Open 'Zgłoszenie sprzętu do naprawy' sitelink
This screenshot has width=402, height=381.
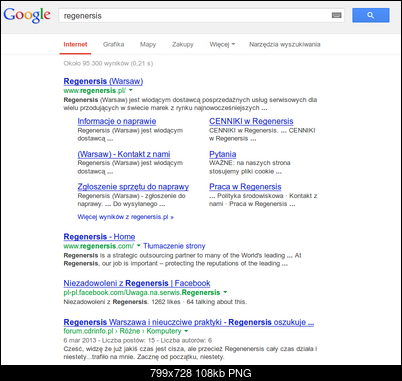[133, 187]
